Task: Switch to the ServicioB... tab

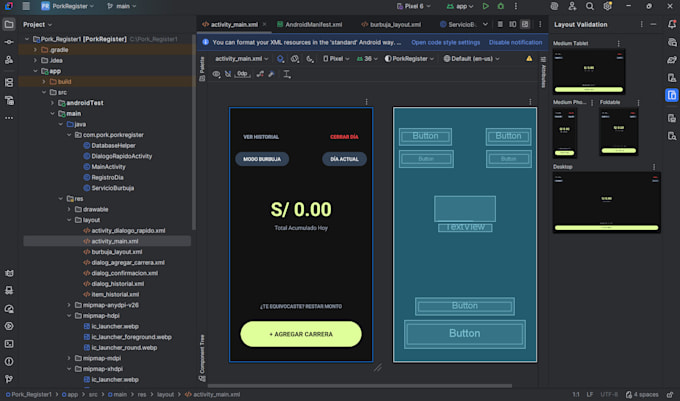Action: (x=458, y=24)
